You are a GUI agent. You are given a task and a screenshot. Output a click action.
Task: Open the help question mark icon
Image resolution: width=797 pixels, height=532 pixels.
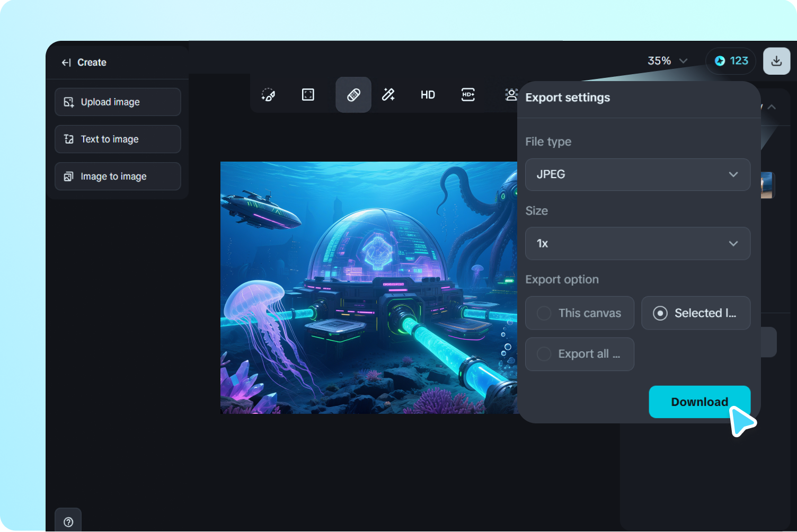click(68, 522)
